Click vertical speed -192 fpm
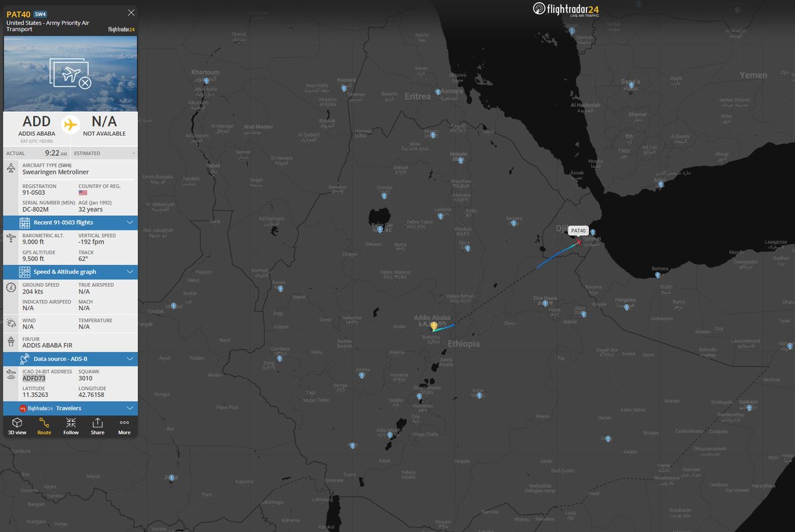The image size is (795, 532). click(91, 242)
